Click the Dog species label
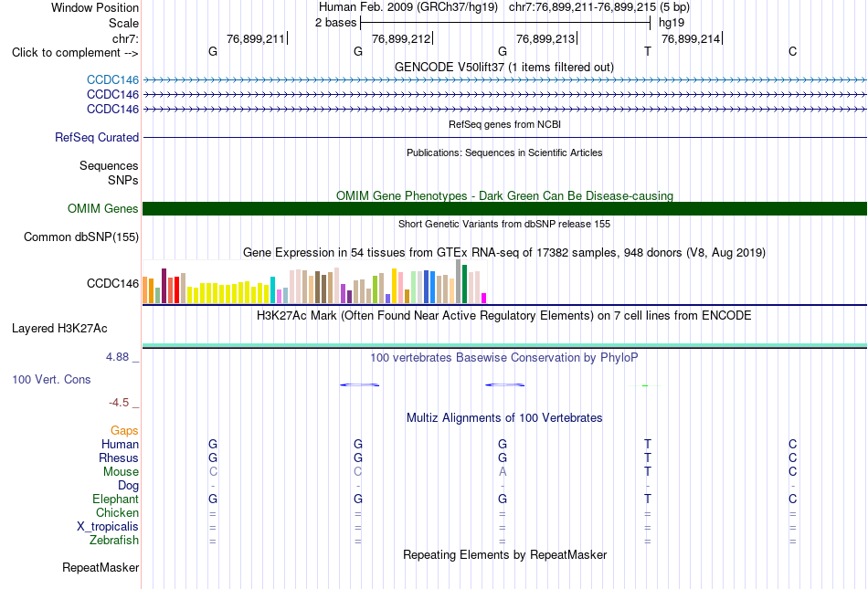 [128, 485]
